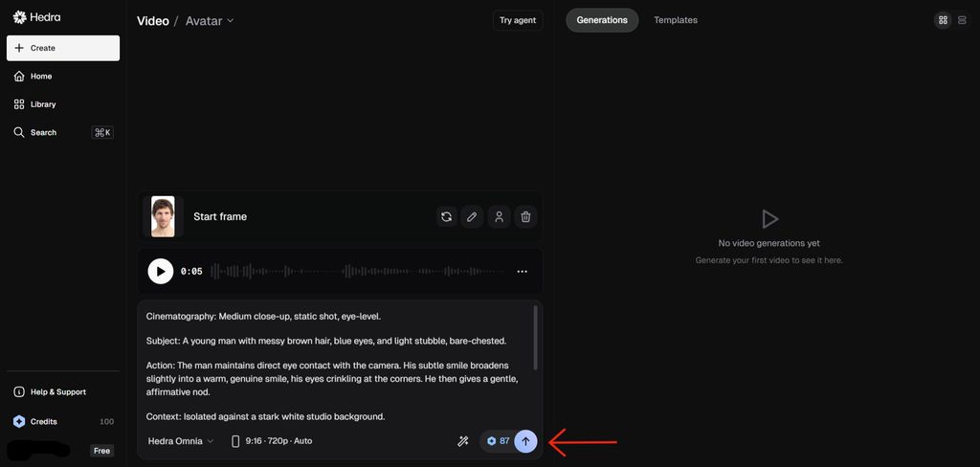Switch to the Templates tab
Screen dimensions: 980x467
tap(675, 20)
